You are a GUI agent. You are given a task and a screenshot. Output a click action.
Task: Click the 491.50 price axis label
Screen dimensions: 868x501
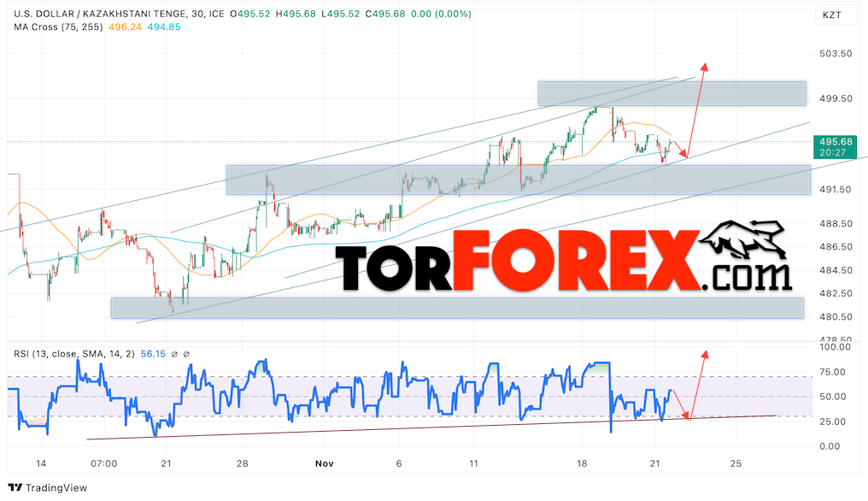pyautogui.click(x=836, y=190)
